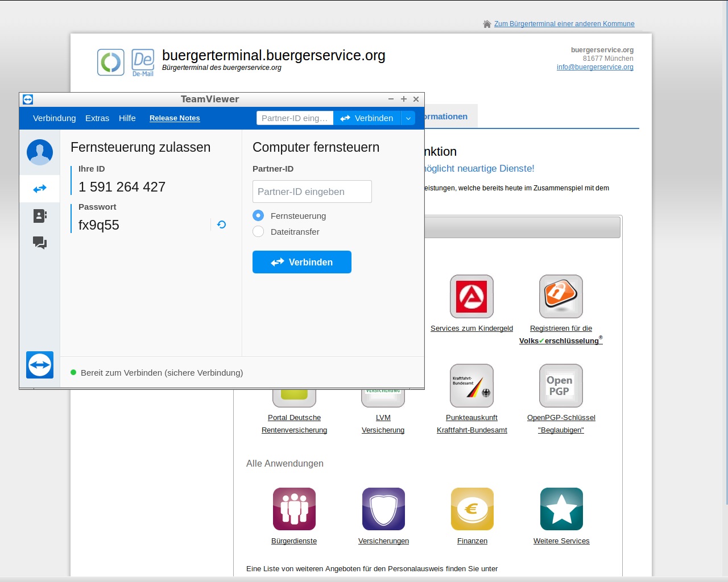This screenshot has height=582, width=728.
Task: Click the Portal Deutsche Rentenversicherung icon
Action: [x=294, y=398]
